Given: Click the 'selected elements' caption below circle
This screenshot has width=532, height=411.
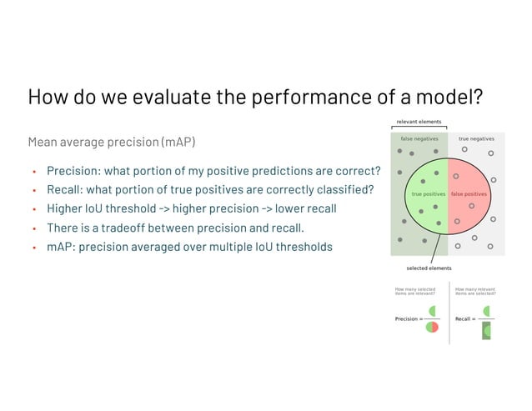Looking at the screenshot, I should [429, 268].
